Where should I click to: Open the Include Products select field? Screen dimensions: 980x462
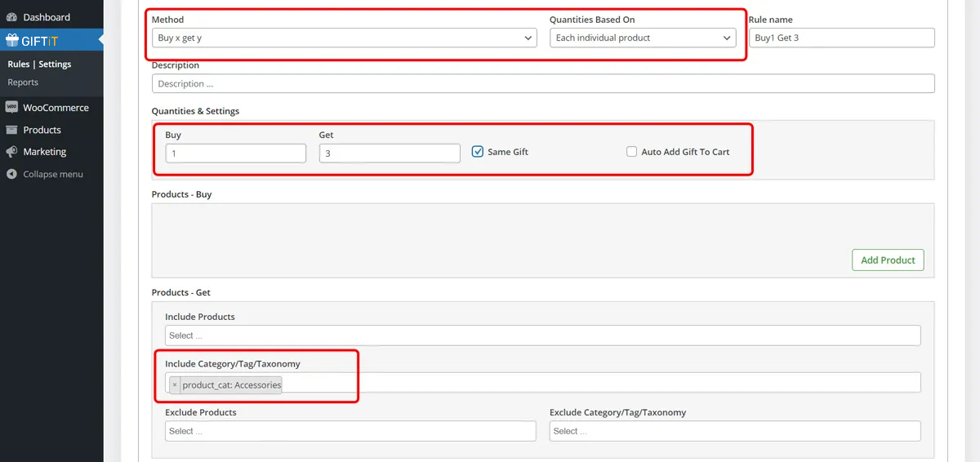tap(542, 335)
